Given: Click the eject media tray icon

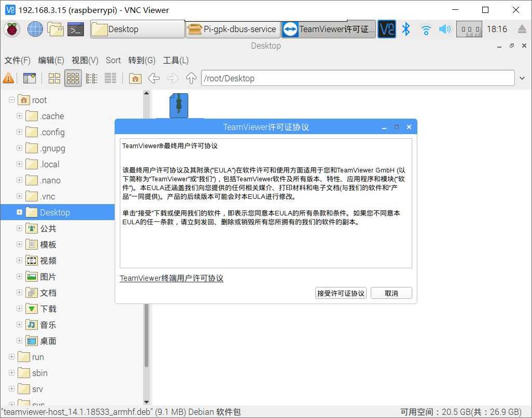Looking at the screenshot, I should [523, 29].
